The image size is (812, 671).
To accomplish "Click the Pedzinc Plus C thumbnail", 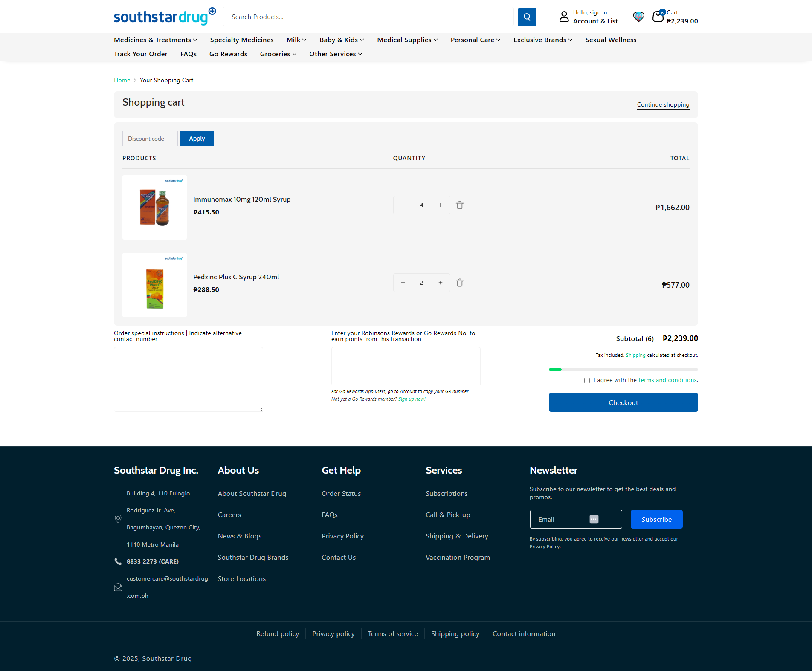I will [x=154, y=285].
